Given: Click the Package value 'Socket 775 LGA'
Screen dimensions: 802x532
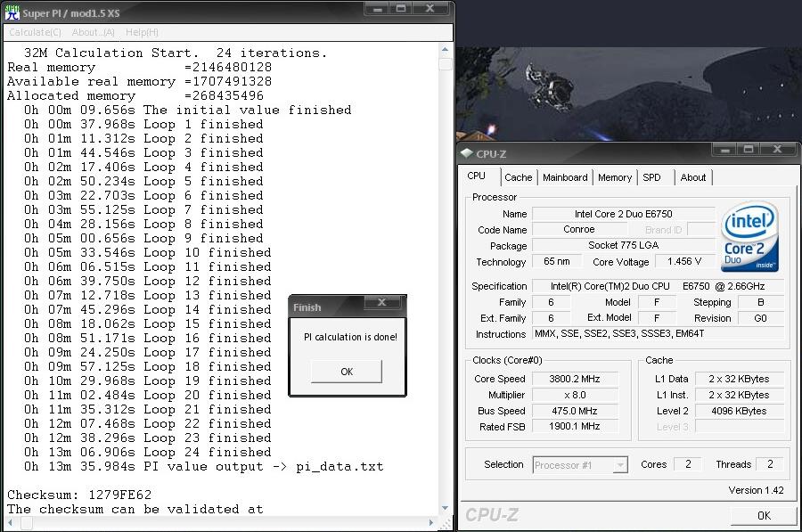Looking at the screenshot, I should [624, 246].
